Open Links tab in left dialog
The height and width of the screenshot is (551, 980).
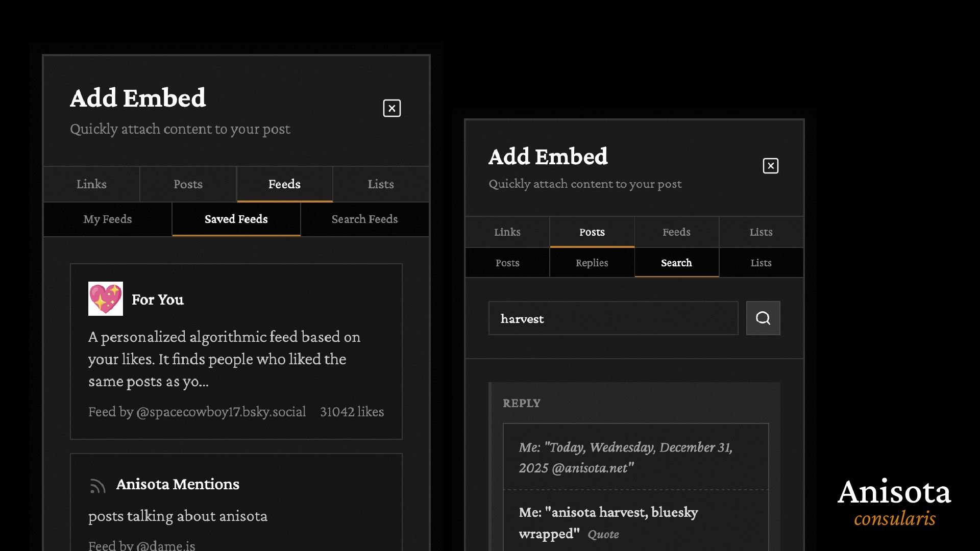(x=91, y=184)
